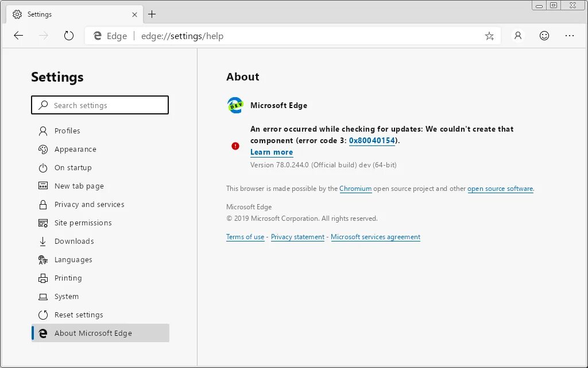
Task: Open Microsoft services agreement link
Action: [376, 237]
